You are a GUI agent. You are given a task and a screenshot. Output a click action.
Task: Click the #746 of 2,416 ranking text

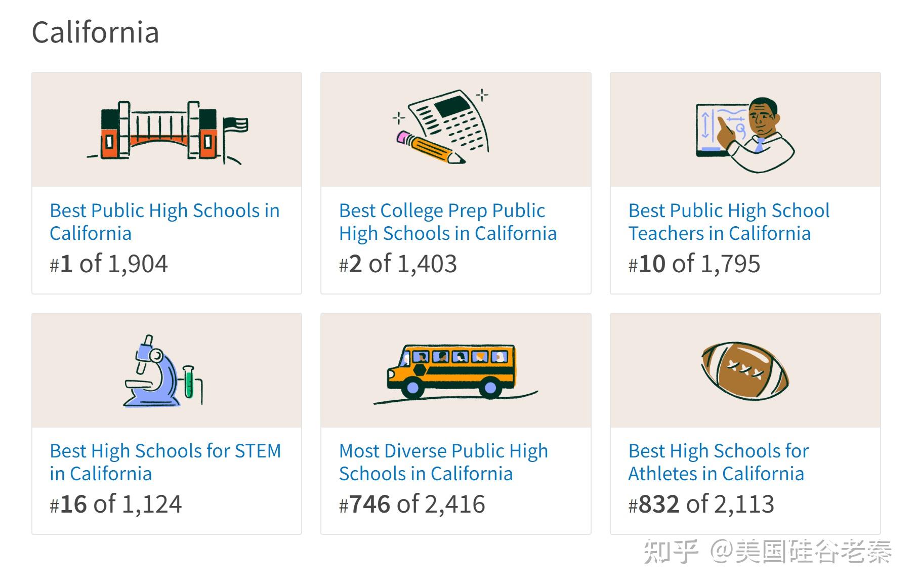tap(412, 505)
